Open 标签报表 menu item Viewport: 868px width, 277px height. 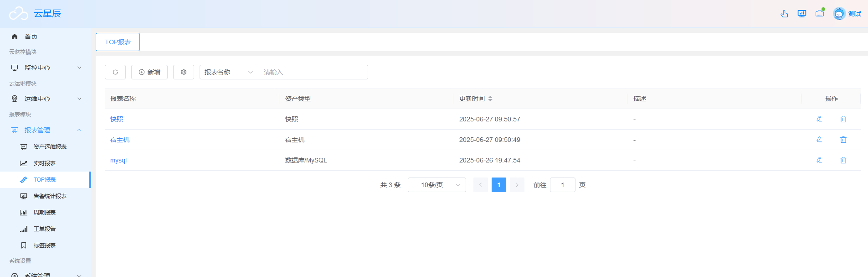[46, 246]
